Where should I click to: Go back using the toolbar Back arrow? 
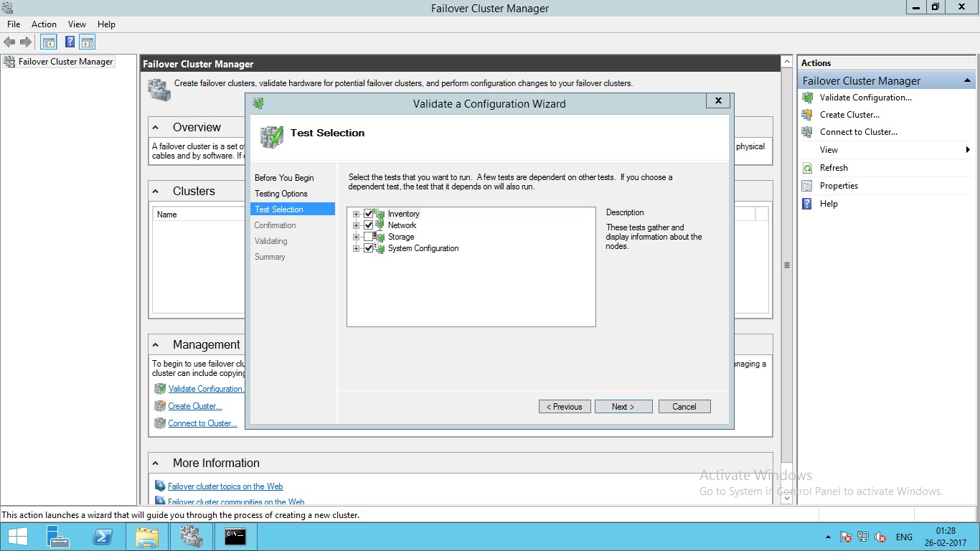pos(9,42)
